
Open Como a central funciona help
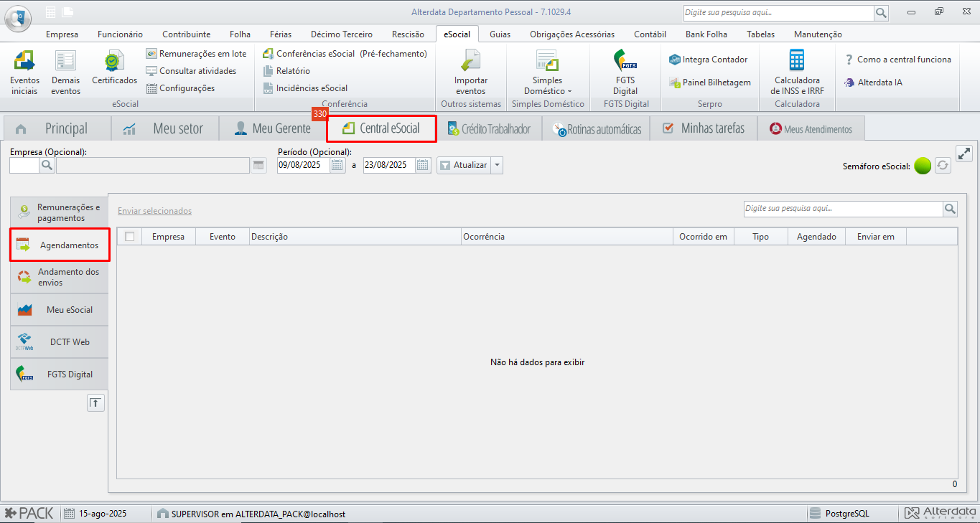pos(898,60)
